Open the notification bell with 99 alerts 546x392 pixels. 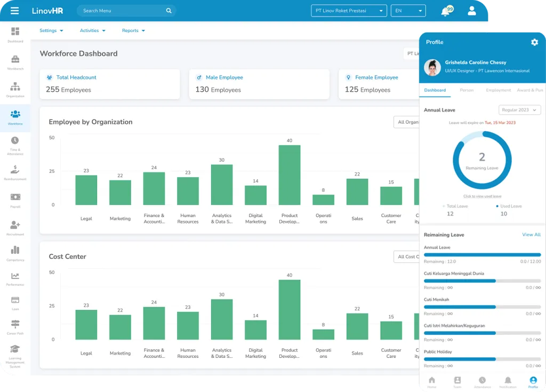pyautogui.click(x=446, y=11)
